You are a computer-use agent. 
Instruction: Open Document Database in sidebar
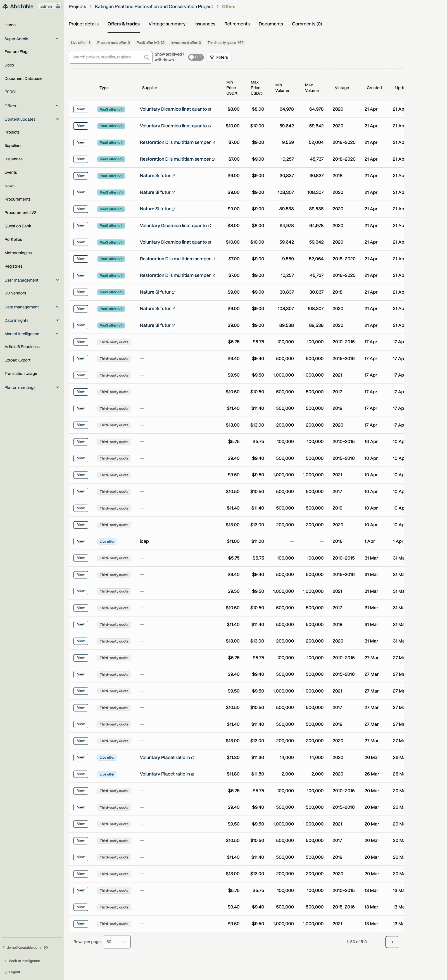click(23, 79)
